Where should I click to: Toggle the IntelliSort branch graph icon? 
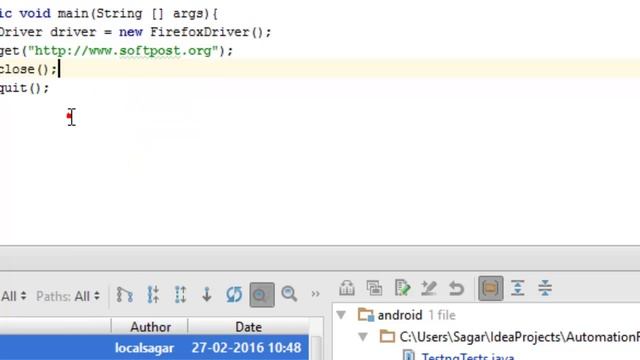pyautogui.click(x=124, y=294)
